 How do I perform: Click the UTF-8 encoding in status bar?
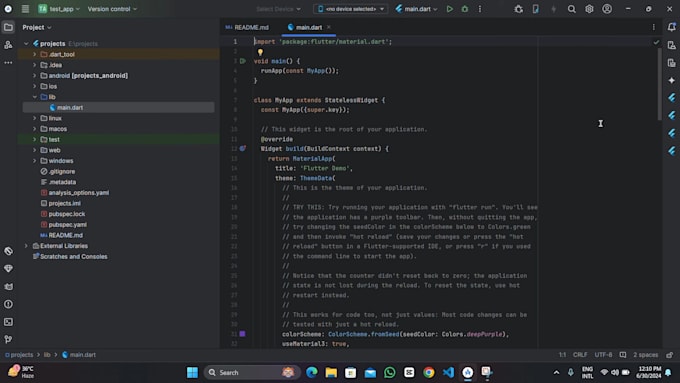pos(603,355)
